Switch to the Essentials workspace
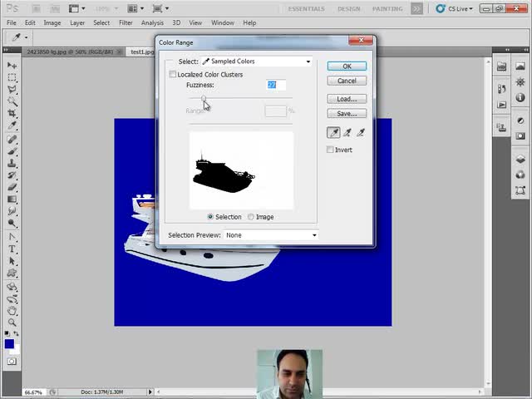 tap(307, 9)
